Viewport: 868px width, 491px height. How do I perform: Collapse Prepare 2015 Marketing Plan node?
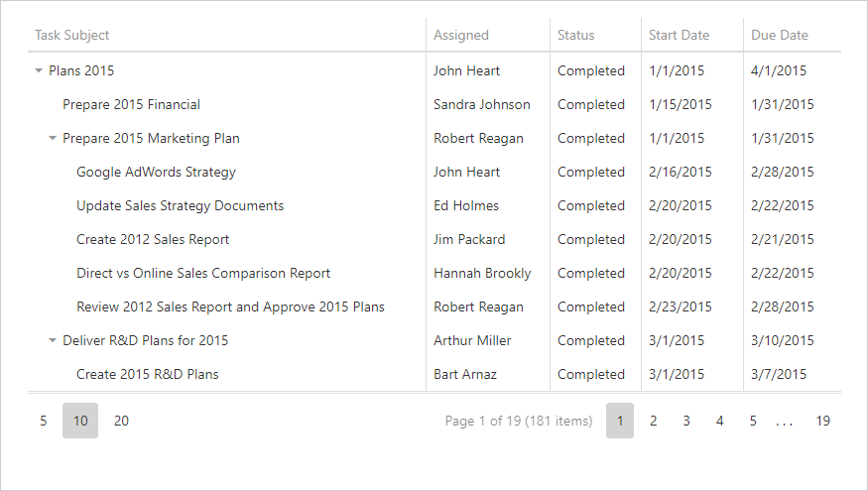53,139
